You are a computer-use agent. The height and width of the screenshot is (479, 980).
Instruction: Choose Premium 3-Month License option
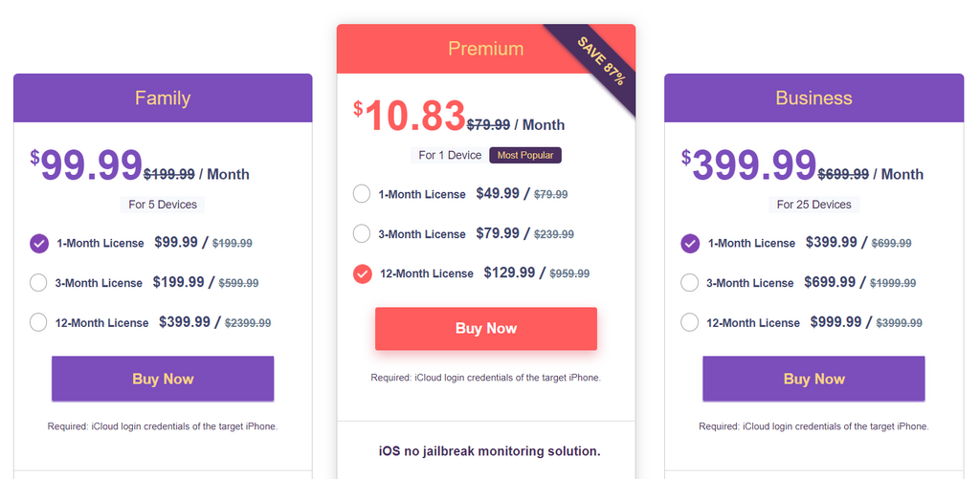[x=362, y=233]
